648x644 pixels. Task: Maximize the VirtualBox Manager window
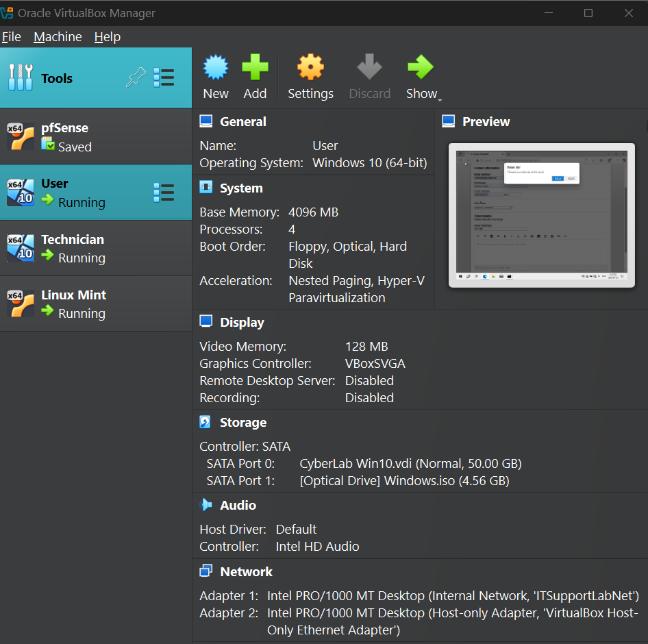pyautogui.click(x=588, y=13)
